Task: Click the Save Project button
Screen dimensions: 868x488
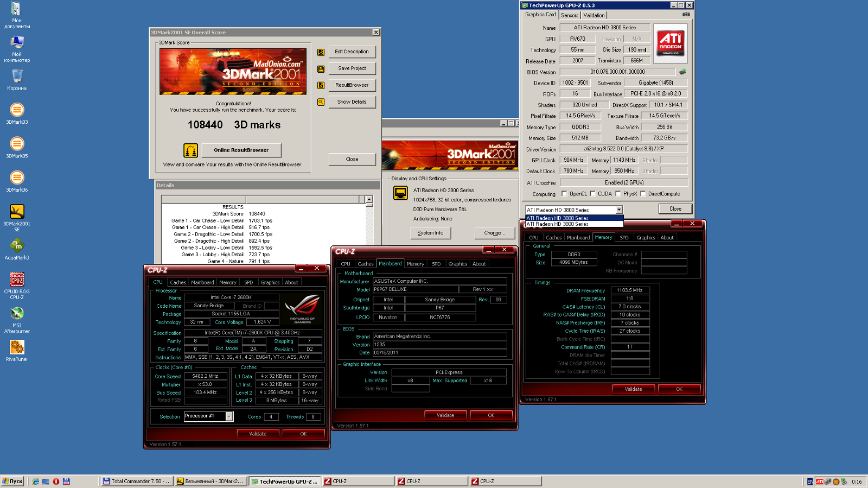Action: pos(352,68)
